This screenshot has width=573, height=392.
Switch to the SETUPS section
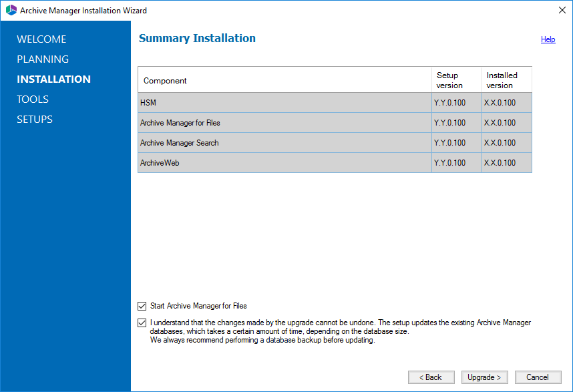(35, 120)
